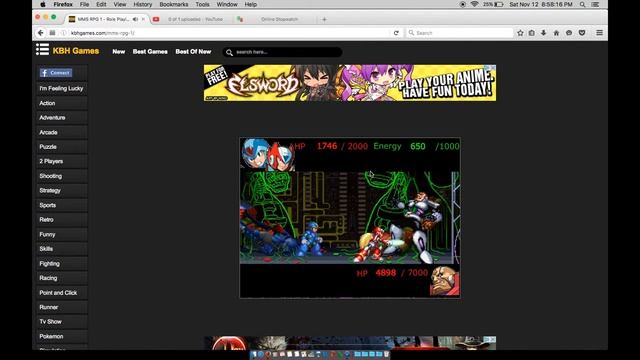The image size is (640, 360).
Task: Go to Firefox home via house icon
Action: pos(556,33)
